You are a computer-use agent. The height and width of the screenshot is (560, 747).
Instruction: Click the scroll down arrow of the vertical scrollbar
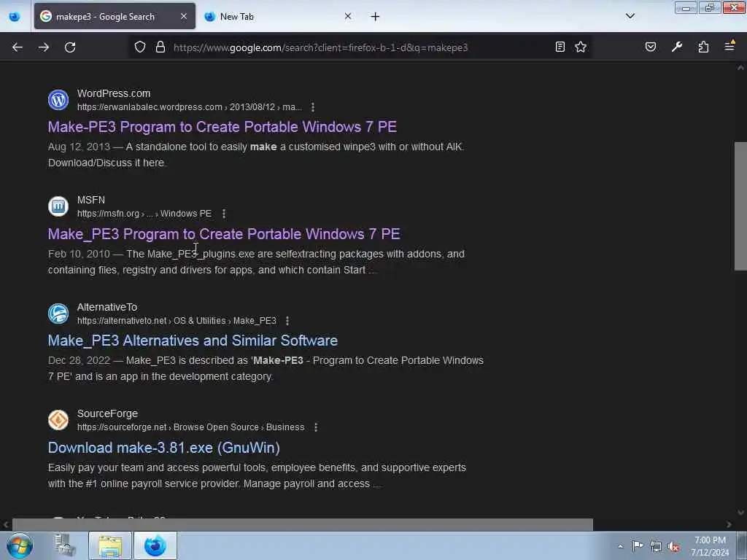click(x=740, y=513)
